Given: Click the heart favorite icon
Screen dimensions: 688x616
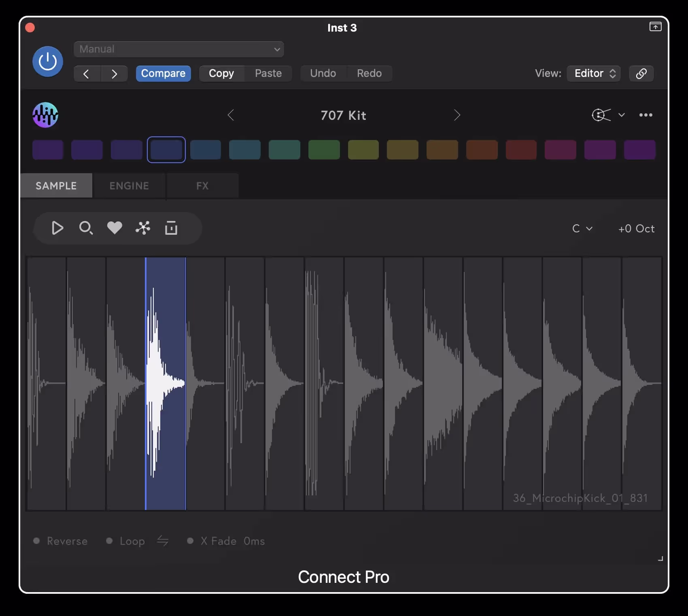Looking at the screenshot, I should (115, 228).
